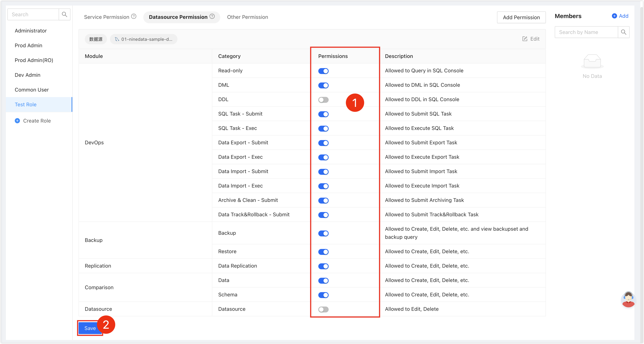644x344 pixels.
Task: Select Administrator role from sidebar
Action: [31, 30]
